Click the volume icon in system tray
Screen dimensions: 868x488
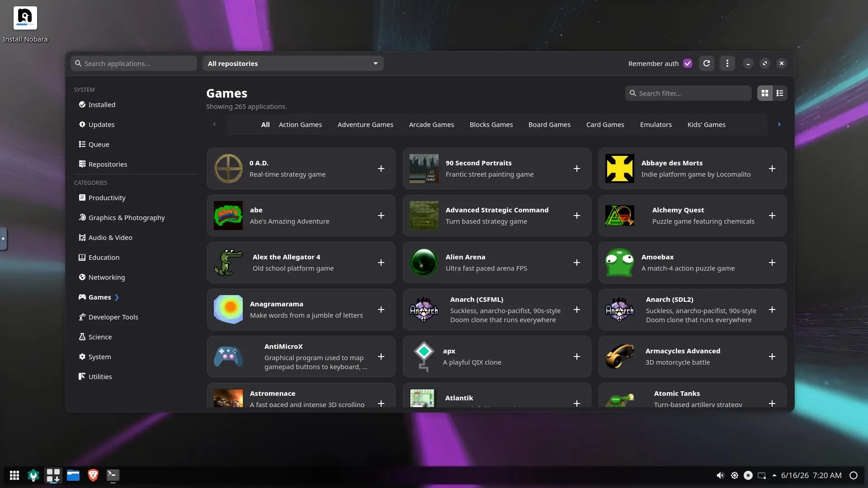(721, 475)
